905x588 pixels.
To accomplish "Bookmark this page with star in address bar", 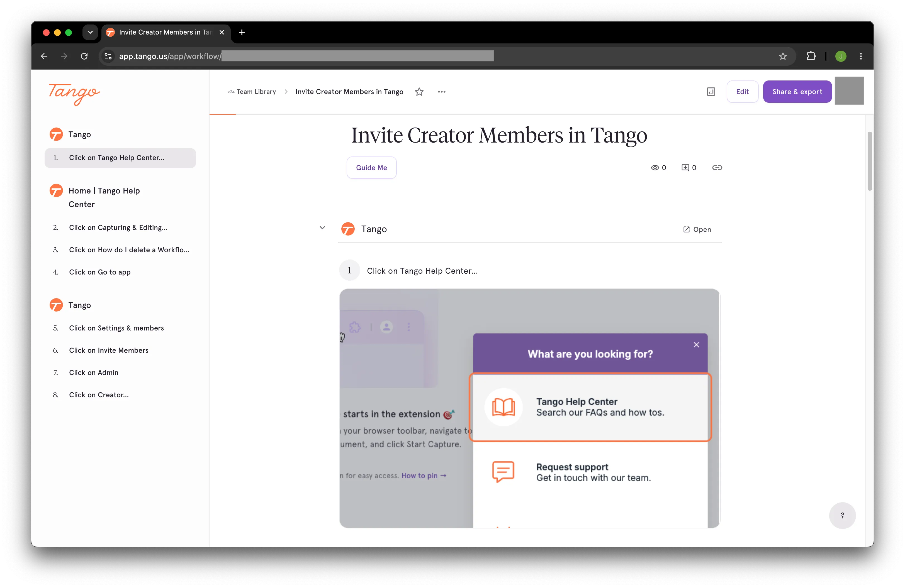I will (x=783, y=56).
